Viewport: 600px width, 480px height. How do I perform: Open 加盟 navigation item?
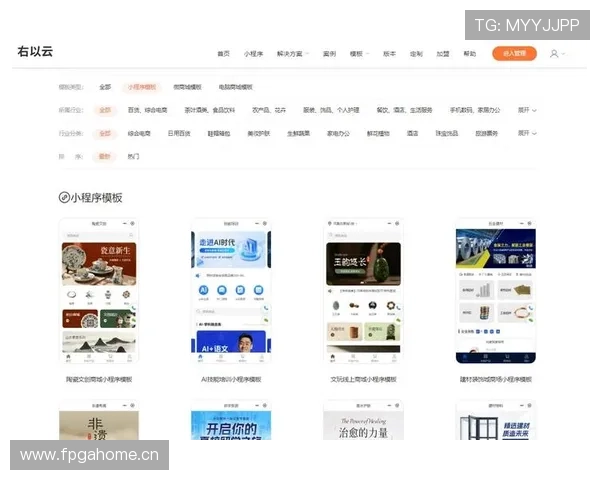pyautogui.click(x=443, y=54)
